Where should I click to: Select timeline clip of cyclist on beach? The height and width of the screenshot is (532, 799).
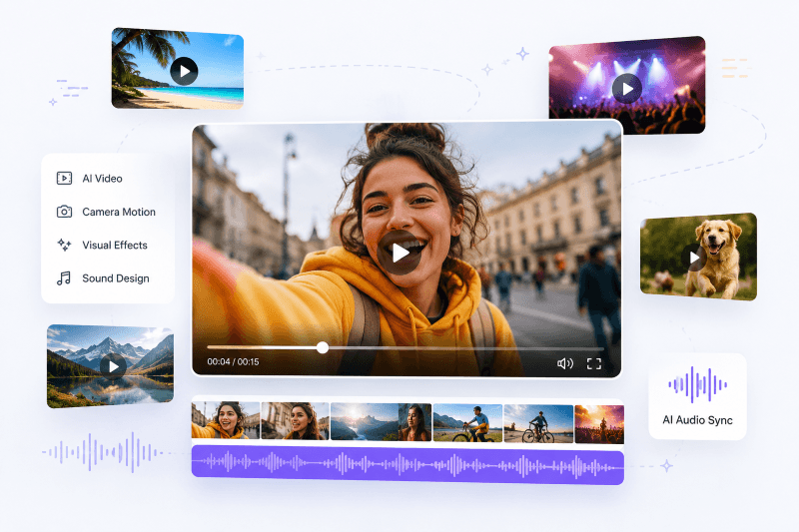(538, 424)
